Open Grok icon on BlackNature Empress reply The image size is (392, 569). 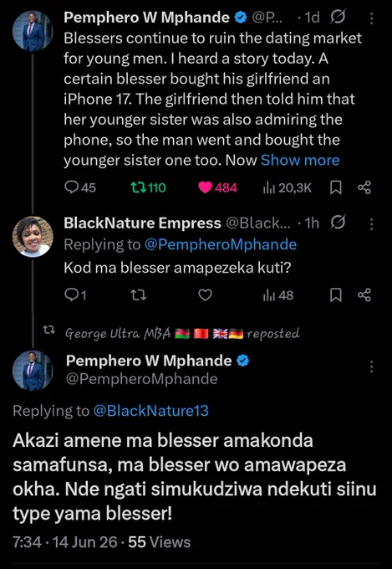coord(337,223)
